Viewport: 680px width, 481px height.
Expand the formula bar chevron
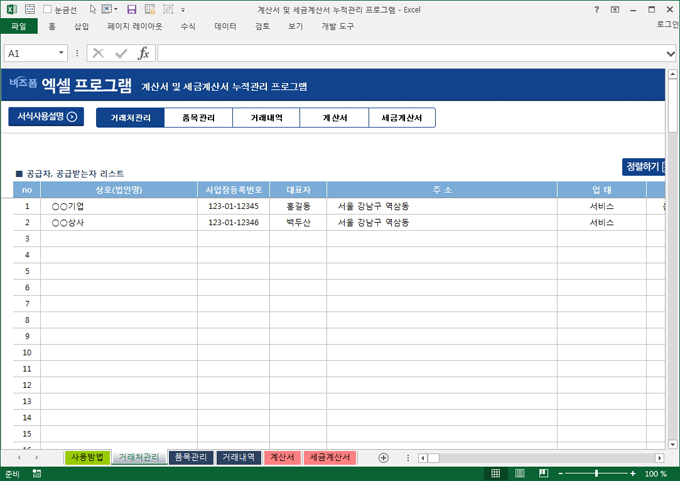670,54
